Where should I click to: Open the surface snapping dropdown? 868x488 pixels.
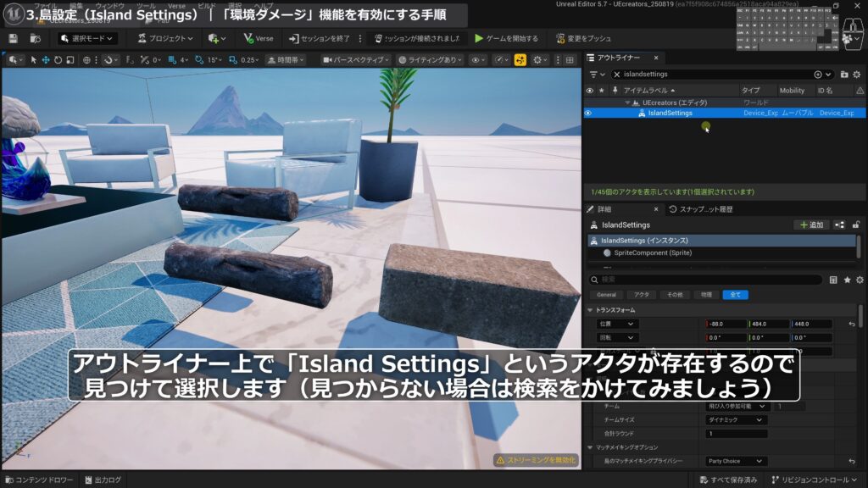coord(111,60)
